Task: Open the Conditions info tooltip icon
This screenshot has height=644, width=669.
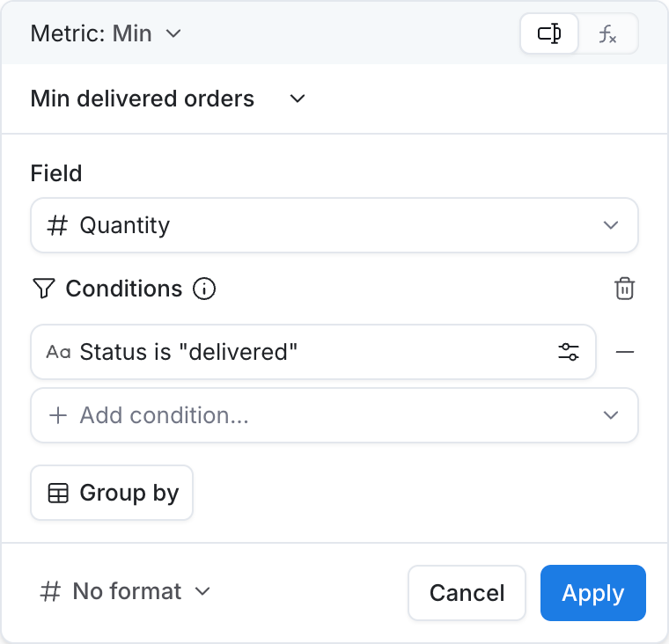Action: coord(204,289)
